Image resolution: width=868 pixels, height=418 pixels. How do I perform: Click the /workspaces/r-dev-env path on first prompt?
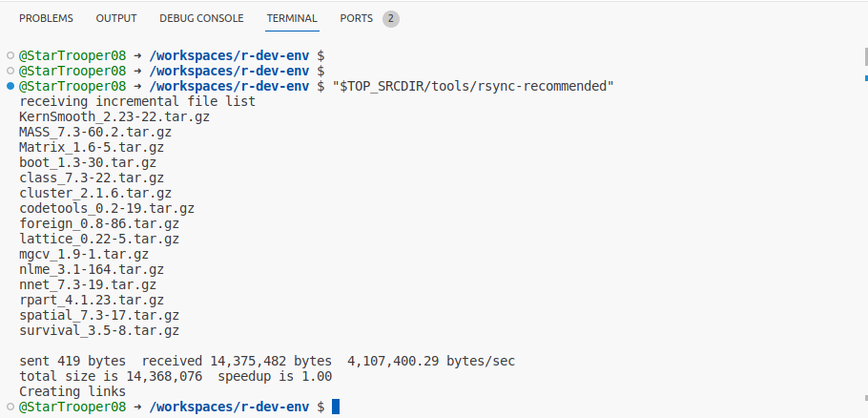pyautogui.click(x=229, y=55)
